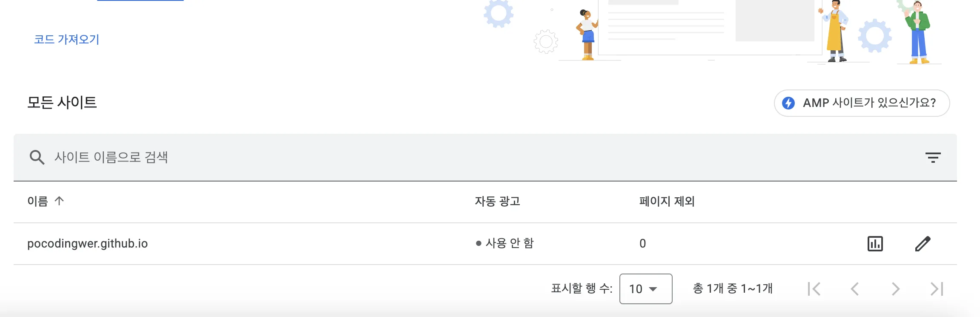980x317 pixels.
Task: Sort by the 이름 column header
Action: pos(38,201)
